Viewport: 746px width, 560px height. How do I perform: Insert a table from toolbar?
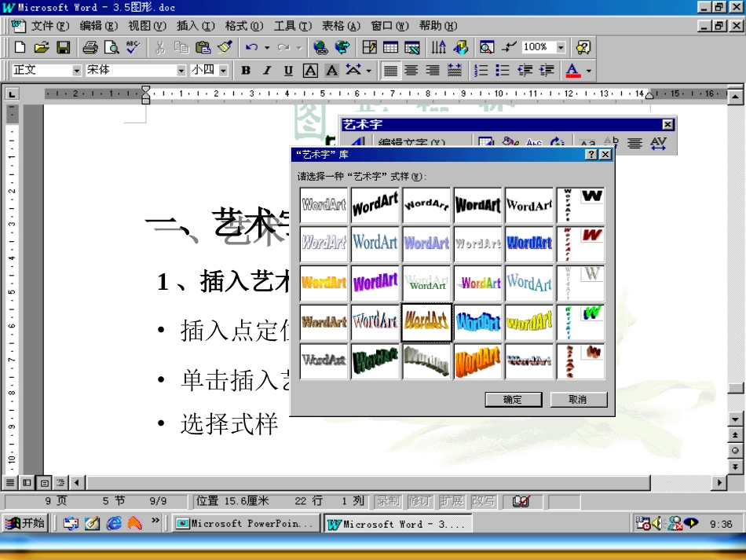(390, 47)
